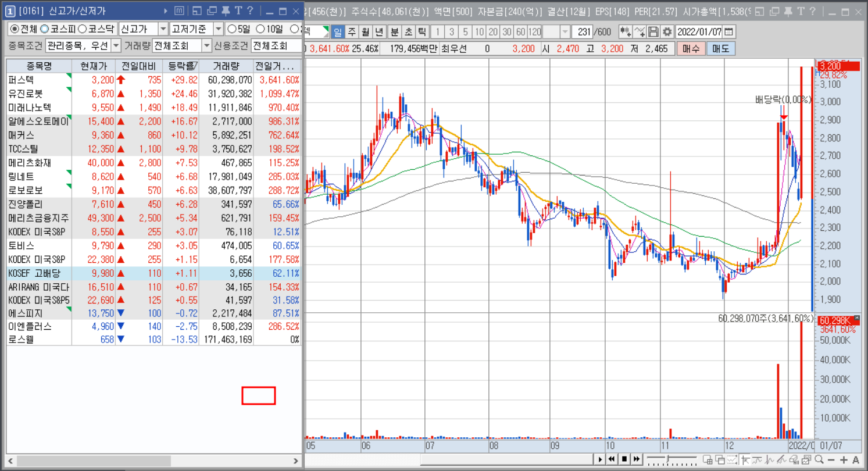Select the 코스피 radio button
The width and height of the screenshot is (868, 471).
tap(44, 28)
